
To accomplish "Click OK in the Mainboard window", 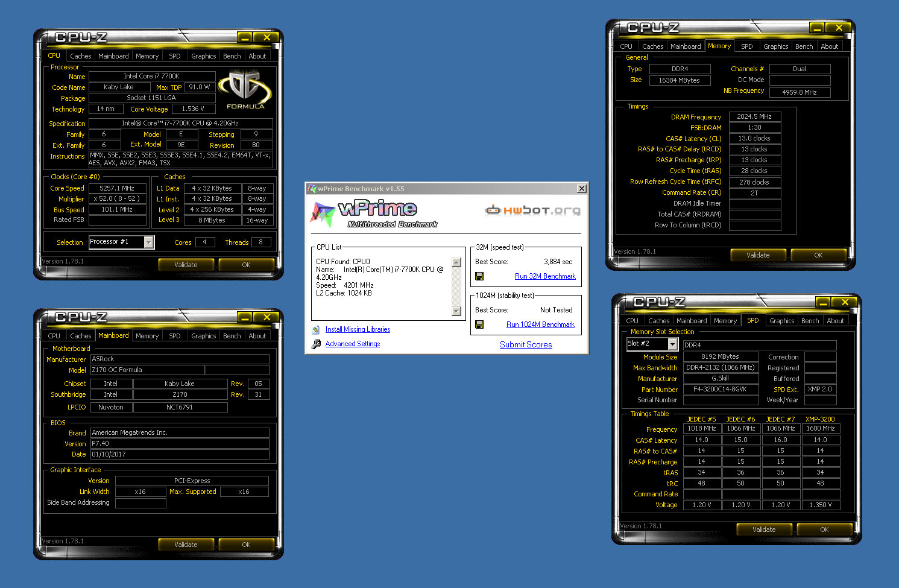I will [x=246, y=545].
